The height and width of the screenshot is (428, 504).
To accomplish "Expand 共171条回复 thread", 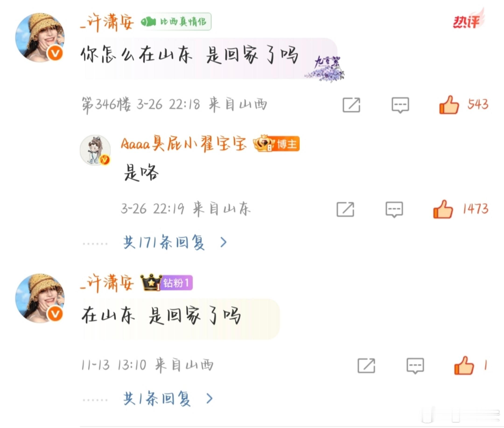I will 175,242.
